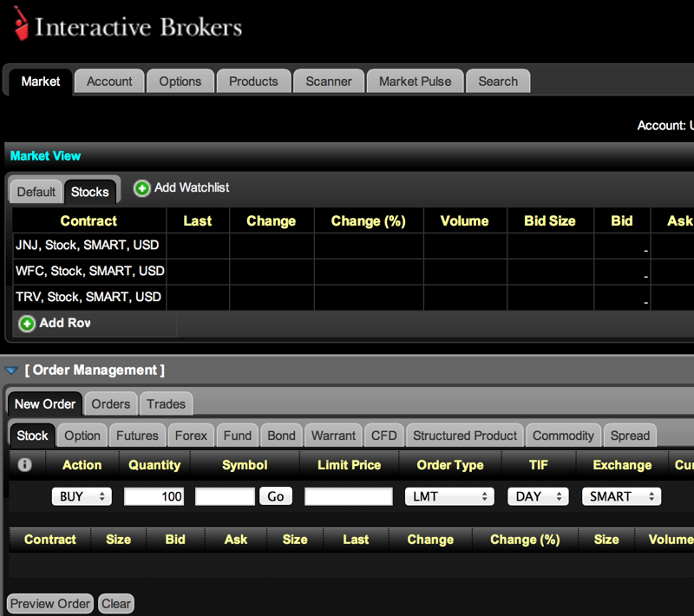Open the SMART exchange dropdown
This screenshot has height=616, width=694.
[620, 496]
